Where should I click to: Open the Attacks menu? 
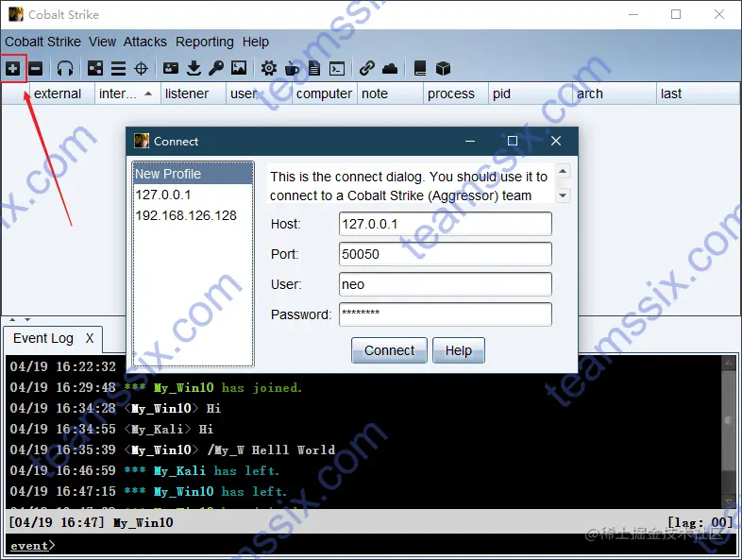point(145,42)
